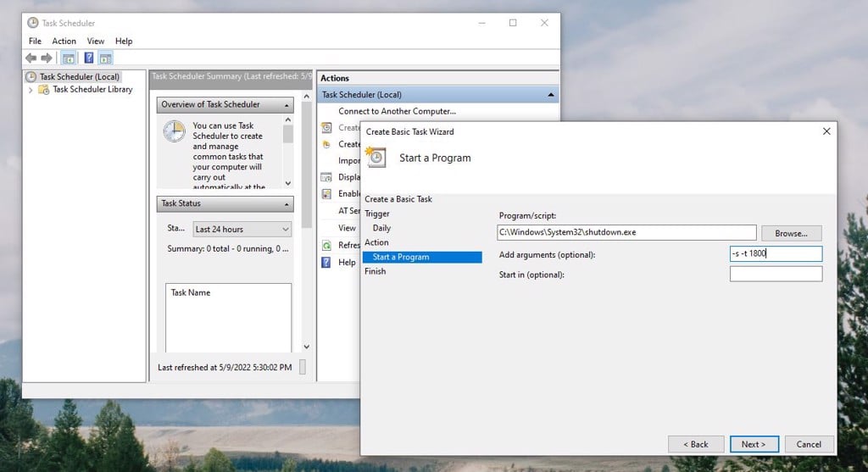Click the Trigger wizard step
Image resolution: width=868 pixels, height=472 pixels.
(377, 214)
